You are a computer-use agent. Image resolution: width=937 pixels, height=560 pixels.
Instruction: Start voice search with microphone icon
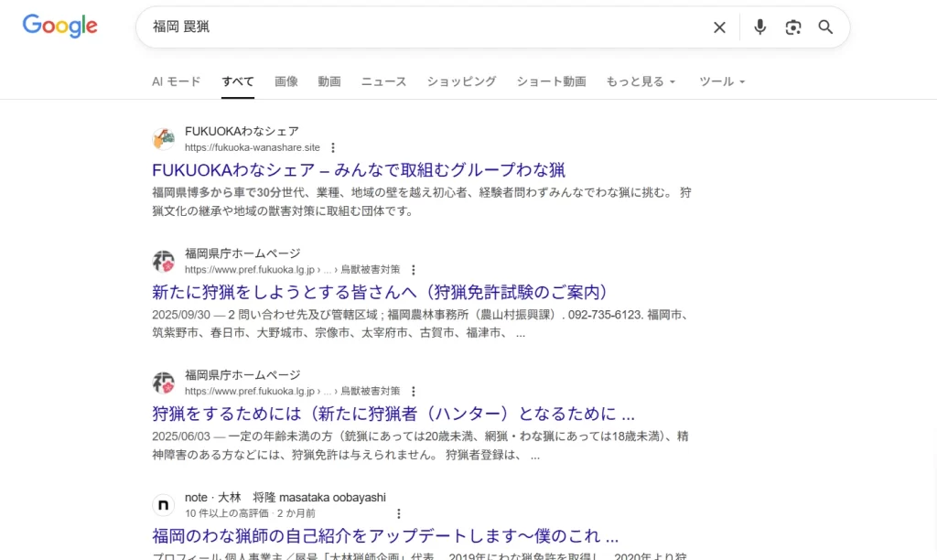pyautogui.click(x=759, y=27)
